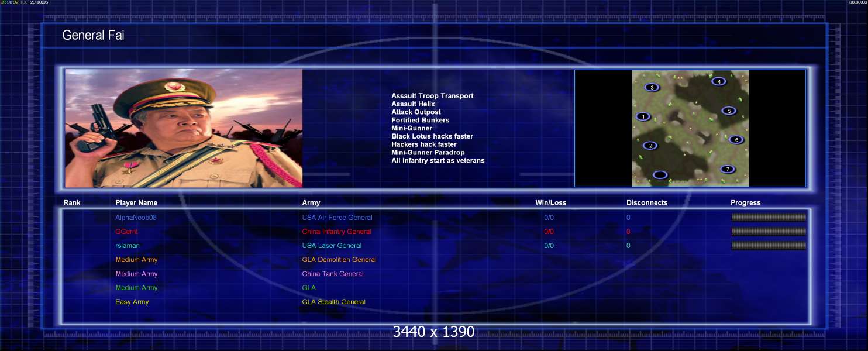Click GGerrit's disconnects count
The height and width of the screenshot is (351, 868).
(628, 232)
